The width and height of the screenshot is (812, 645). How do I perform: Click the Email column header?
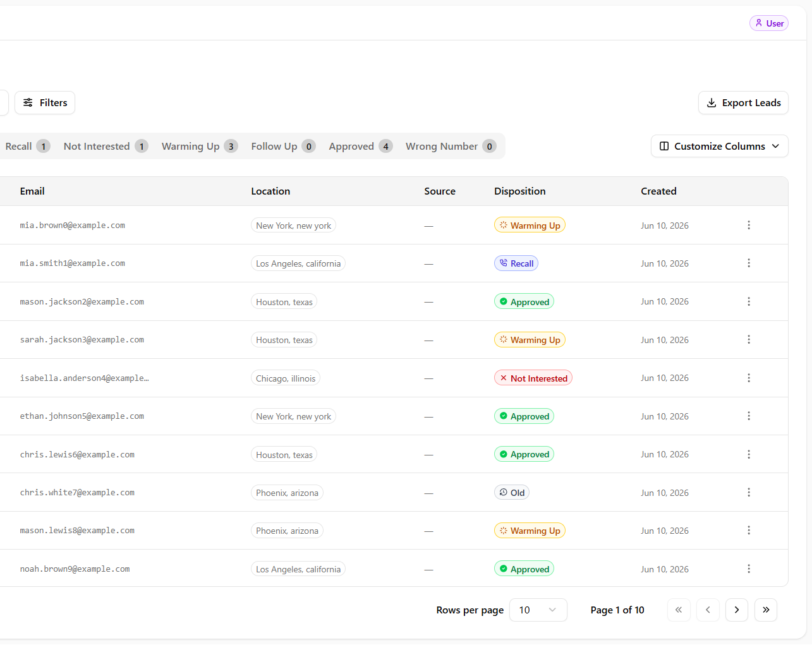click(32, 191)
